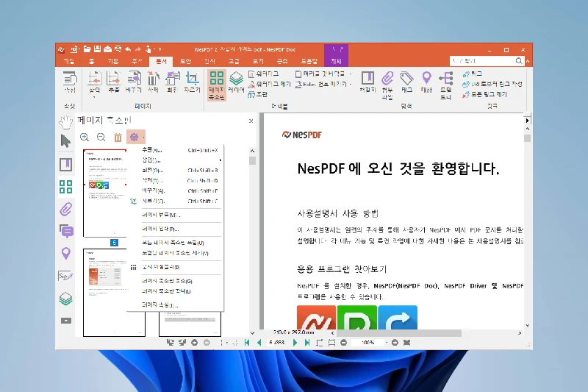Click the Undo arrow in the quick access toolbar
The height and width of the screenshot is (392, 588).
click(x=128, y=49)
